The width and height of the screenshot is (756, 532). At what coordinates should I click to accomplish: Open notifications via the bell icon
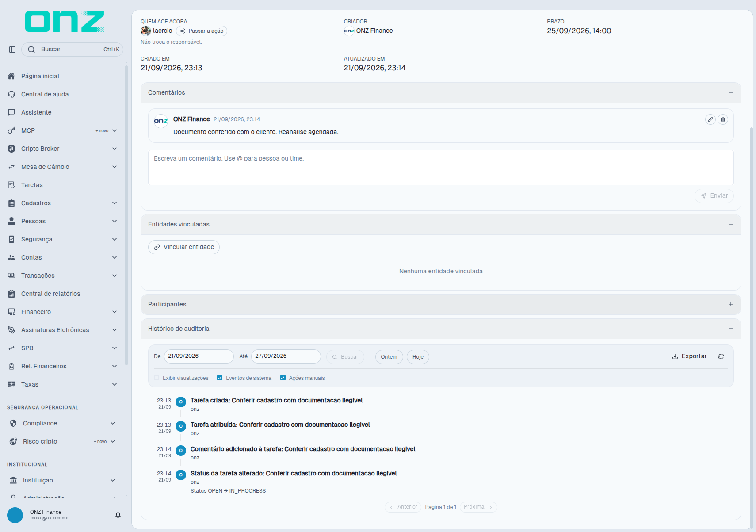pos(118,515)
